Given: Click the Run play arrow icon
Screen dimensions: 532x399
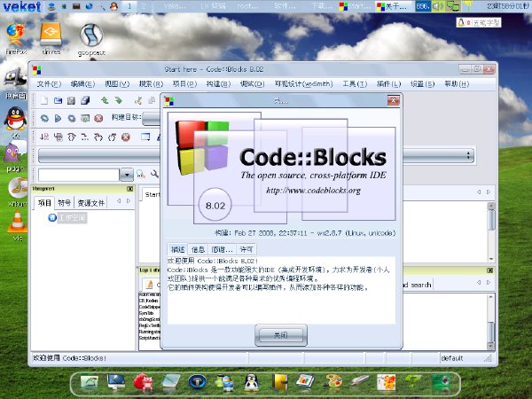Looking at the screenshot, I should [x=58, y=118].
